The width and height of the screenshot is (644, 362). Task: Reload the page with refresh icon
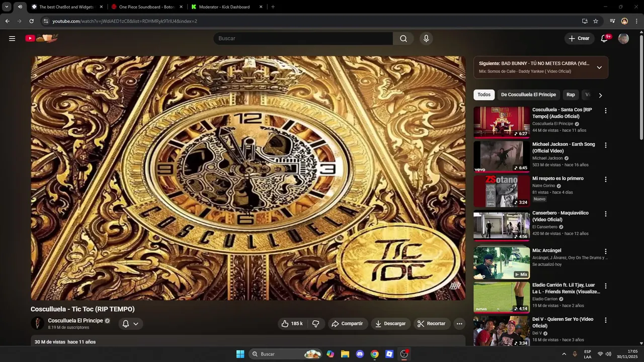click(x=31, y=21)
